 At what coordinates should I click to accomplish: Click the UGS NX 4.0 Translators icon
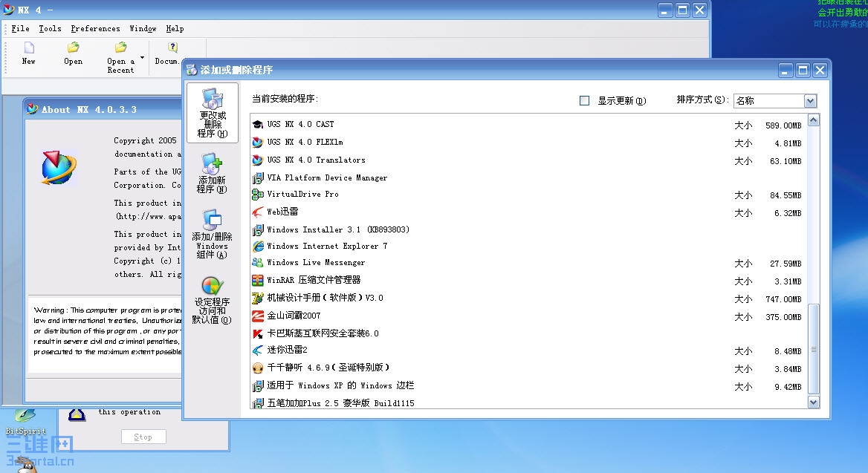(x=257, y=160)
